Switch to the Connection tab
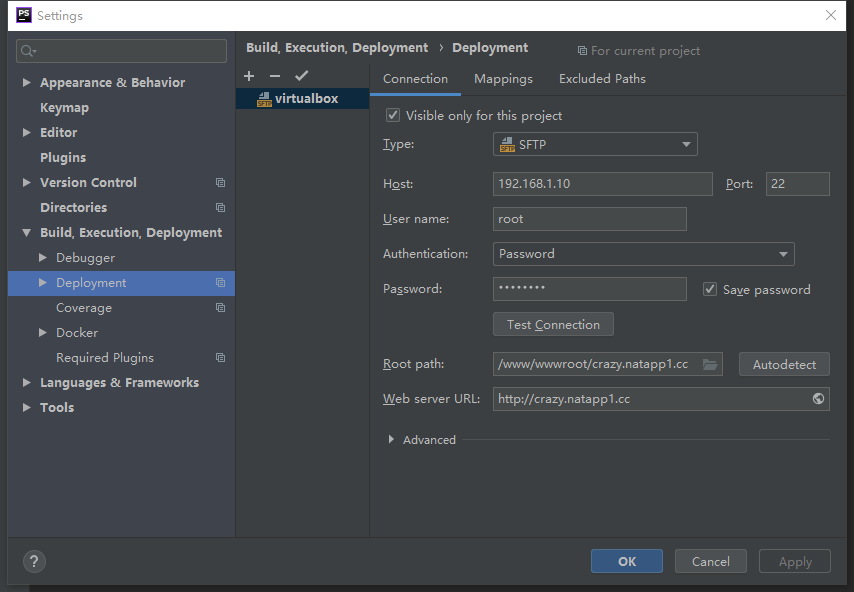Screen dimensions: 854x592 pyautogui.click(x=415, y=79)
